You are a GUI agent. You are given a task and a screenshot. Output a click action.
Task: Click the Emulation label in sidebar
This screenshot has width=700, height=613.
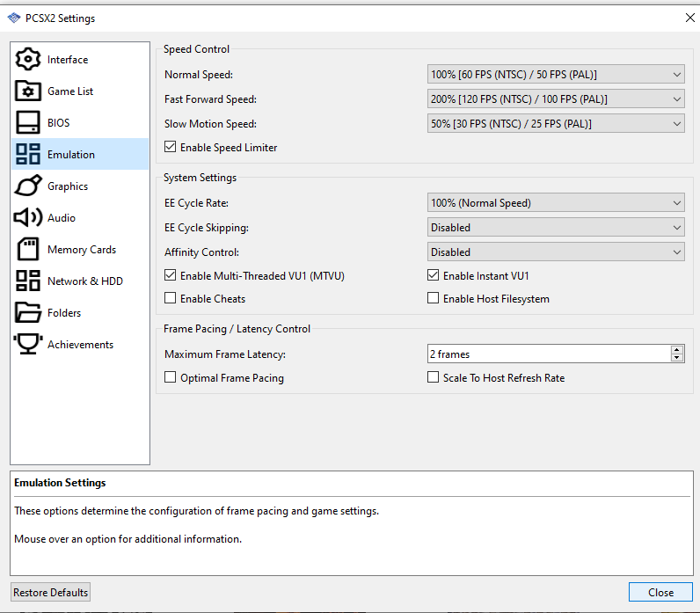click(x=71, y=155)
